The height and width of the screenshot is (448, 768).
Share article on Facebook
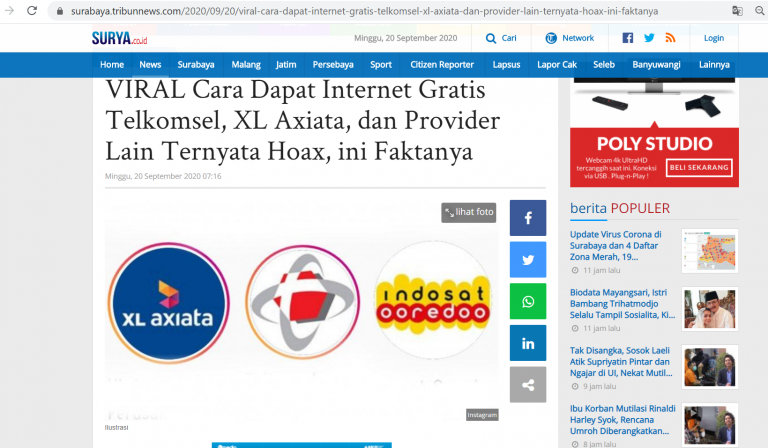(528, 218)
